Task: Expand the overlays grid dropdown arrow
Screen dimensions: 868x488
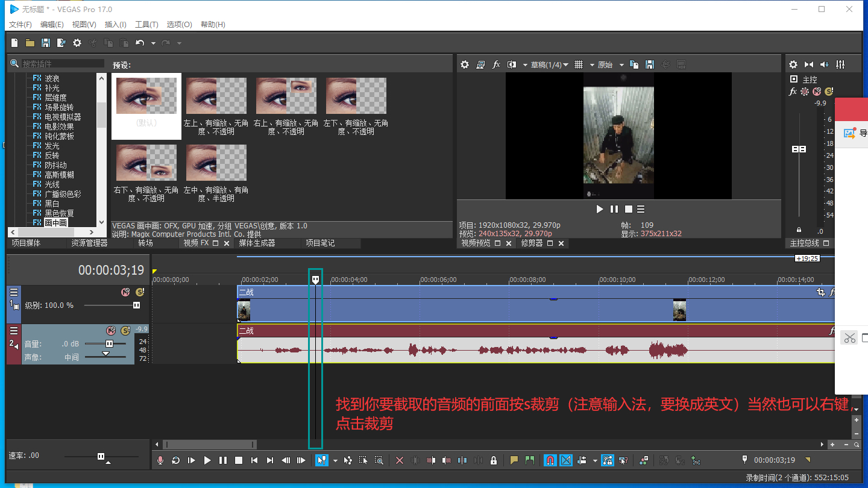Action: (592, 64)
